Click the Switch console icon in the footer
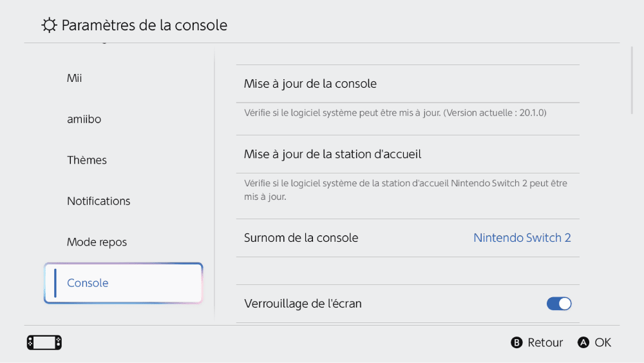Image resolution: width=644 pixels, height=363 pixels. coord(44,342)
